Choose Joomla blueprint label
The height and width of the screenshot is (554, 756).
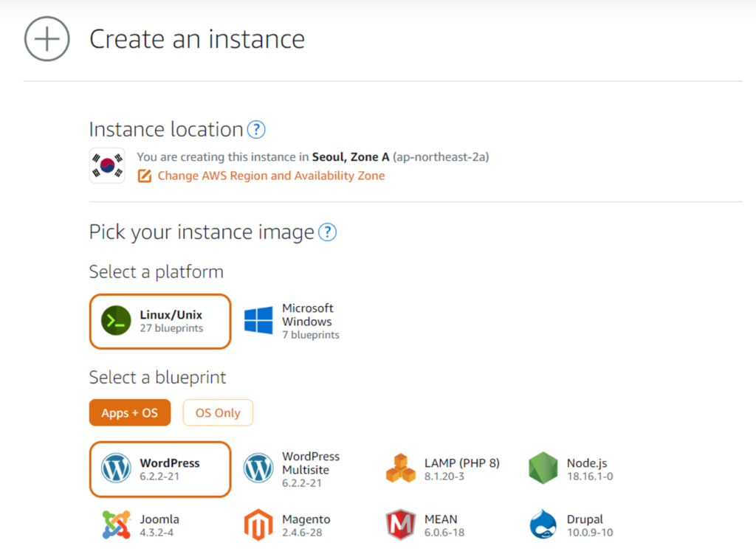[x=159, y=519]
